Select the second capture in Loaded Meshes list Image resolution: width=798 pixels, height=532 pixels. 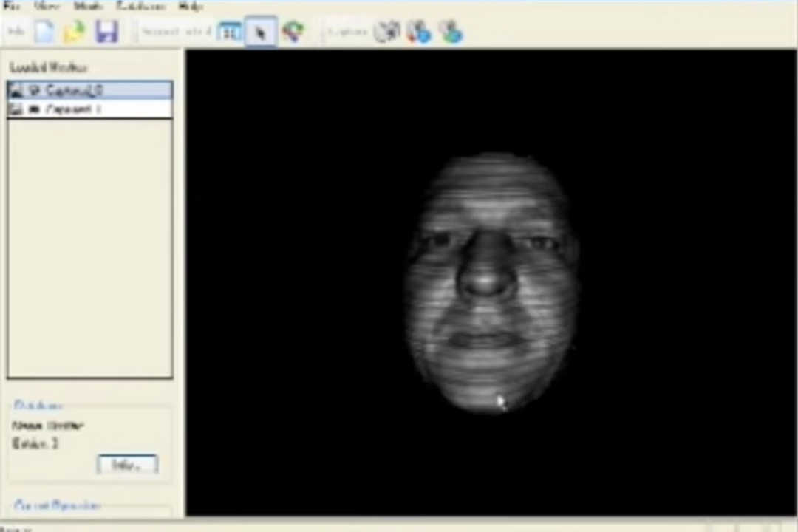pos(72,109)
